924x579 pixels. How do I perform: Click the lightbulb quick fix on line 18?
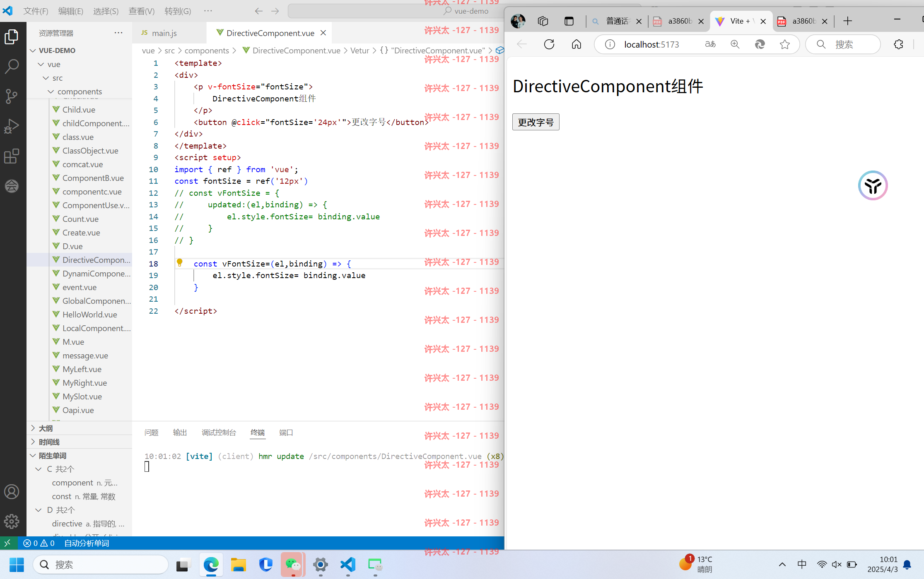point(180,262)
